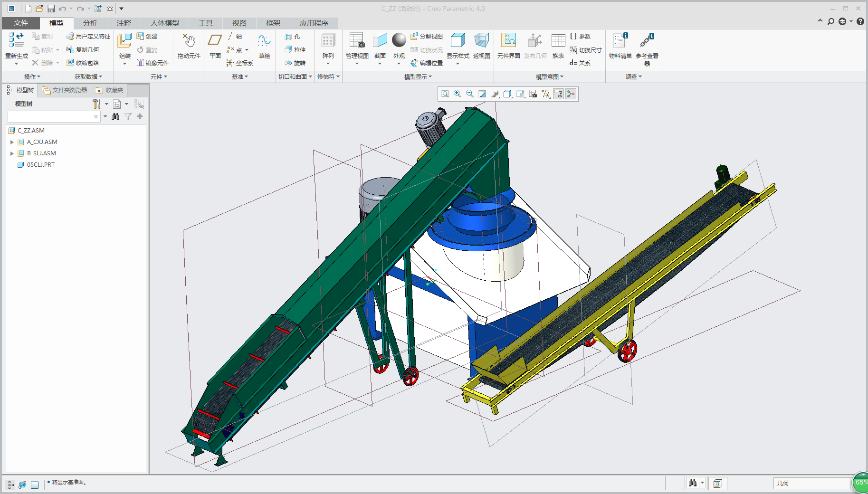Click the Shrinkwrap (收缩包络) button
Viewport: 868px width, 494px height.
[83, 63]
